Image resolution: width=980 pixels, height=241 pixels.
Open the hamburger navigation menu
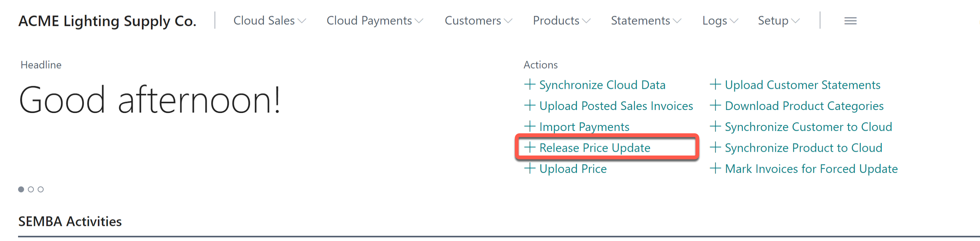[x=850, y=21]
